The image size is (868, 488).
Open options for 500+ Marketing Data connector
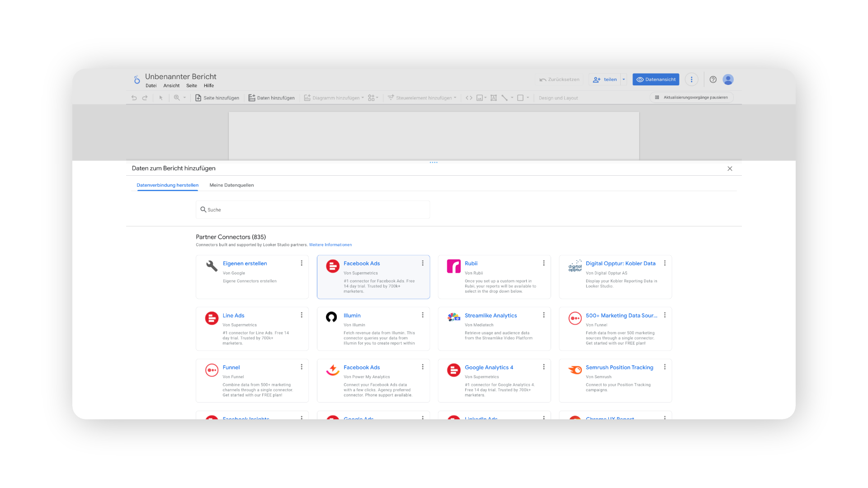[665, 315]
